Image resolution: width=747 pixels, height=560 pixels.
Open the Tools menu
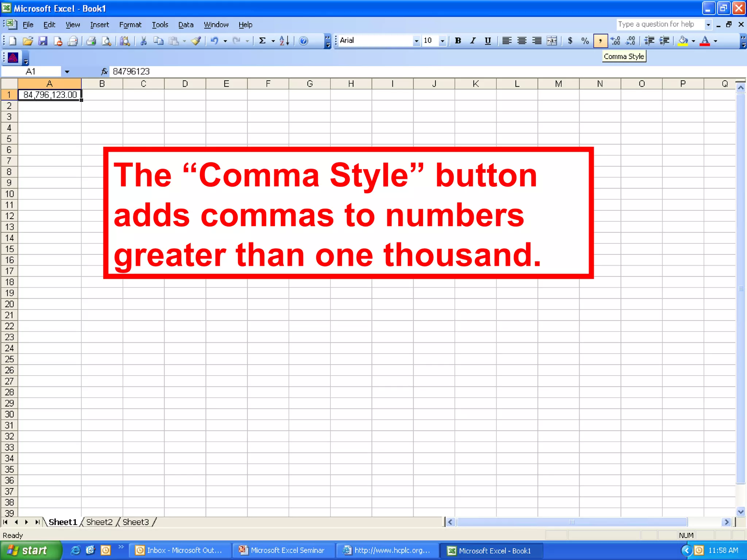(160, 24)
